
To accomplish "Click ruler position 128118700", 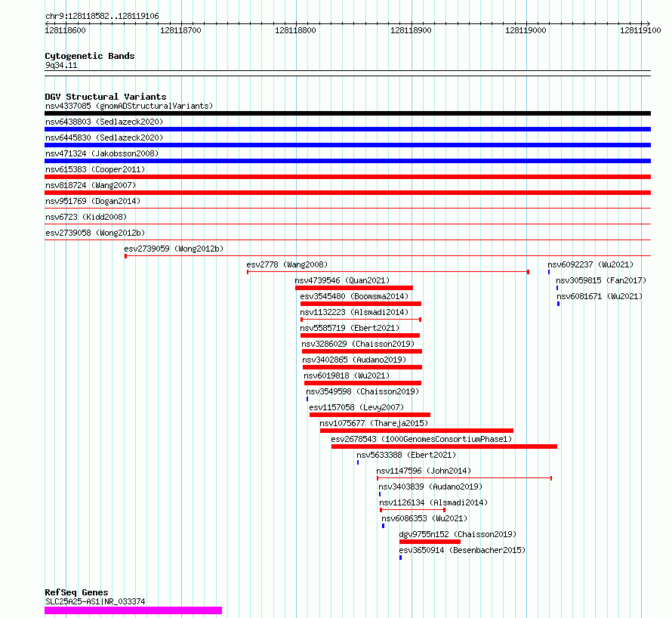I will point(181,30).
